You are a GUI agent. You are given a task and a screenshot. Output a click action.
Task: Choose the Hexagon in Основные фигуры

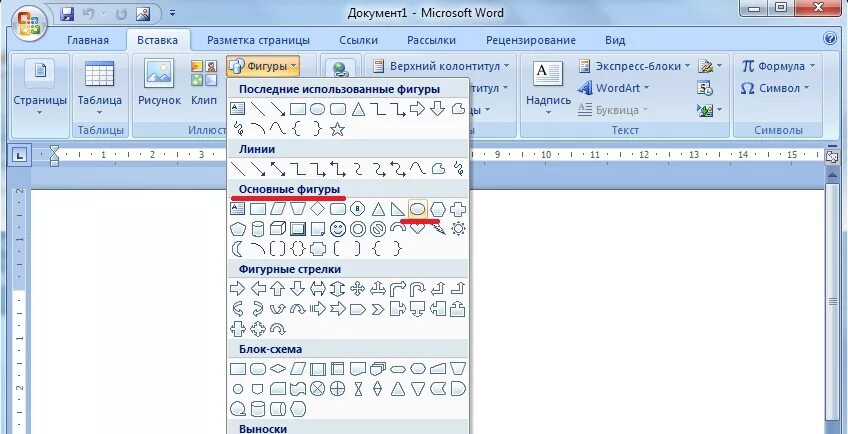(x=438, y=209)
